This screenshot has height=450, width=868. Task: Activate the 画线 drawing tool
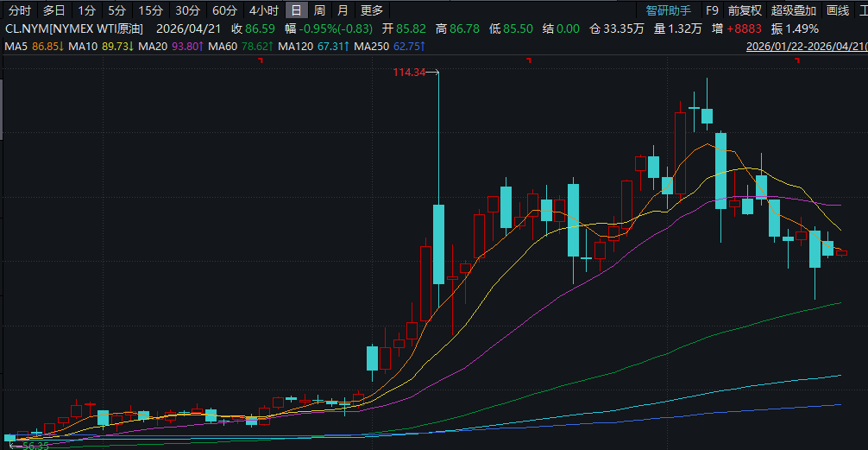tap(838, 10)
